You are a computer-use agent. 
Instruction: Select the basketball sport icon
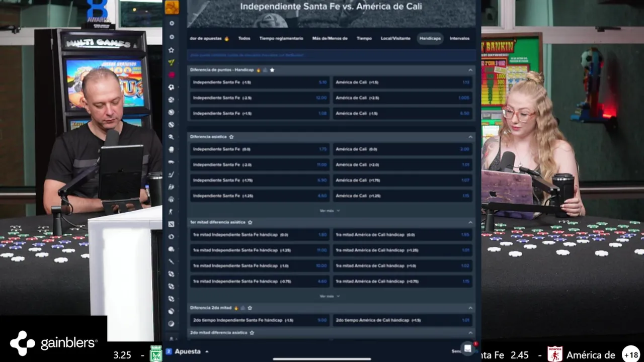(172, 100)
